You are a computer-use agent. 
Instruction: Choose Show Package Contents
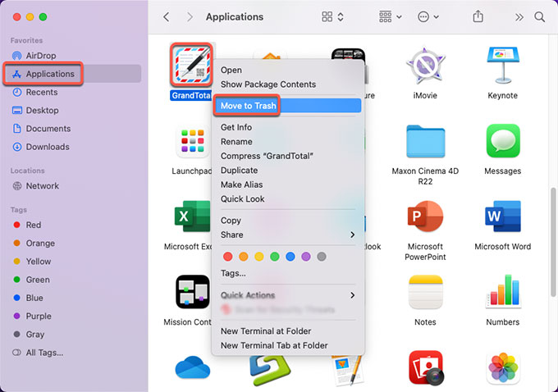(268, 84)
